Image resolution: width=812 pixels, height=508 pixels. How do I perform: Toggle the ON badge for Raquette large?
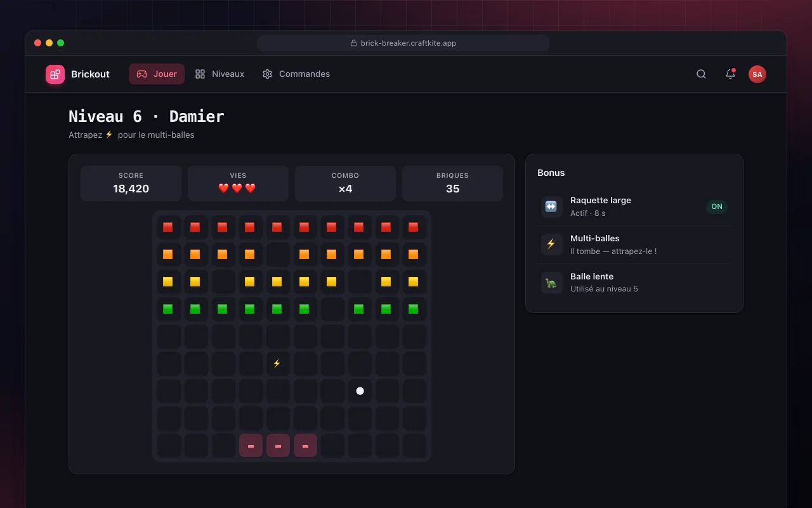tap(717, 206)
